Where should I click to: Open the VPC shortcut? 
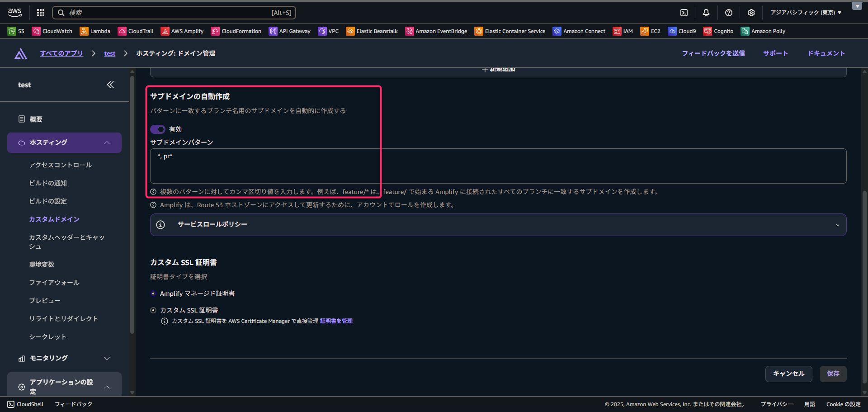[x=329, y=31]
